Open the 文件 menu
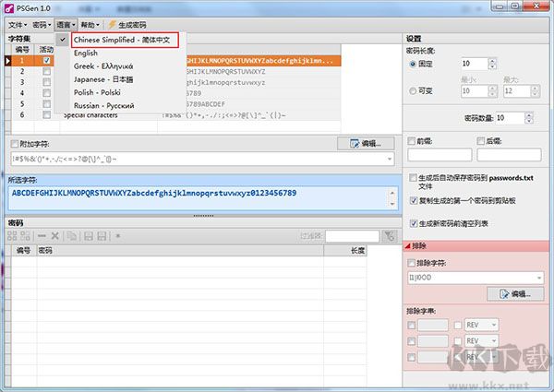The height and width of the screenshot is (392, 554). 18,25
